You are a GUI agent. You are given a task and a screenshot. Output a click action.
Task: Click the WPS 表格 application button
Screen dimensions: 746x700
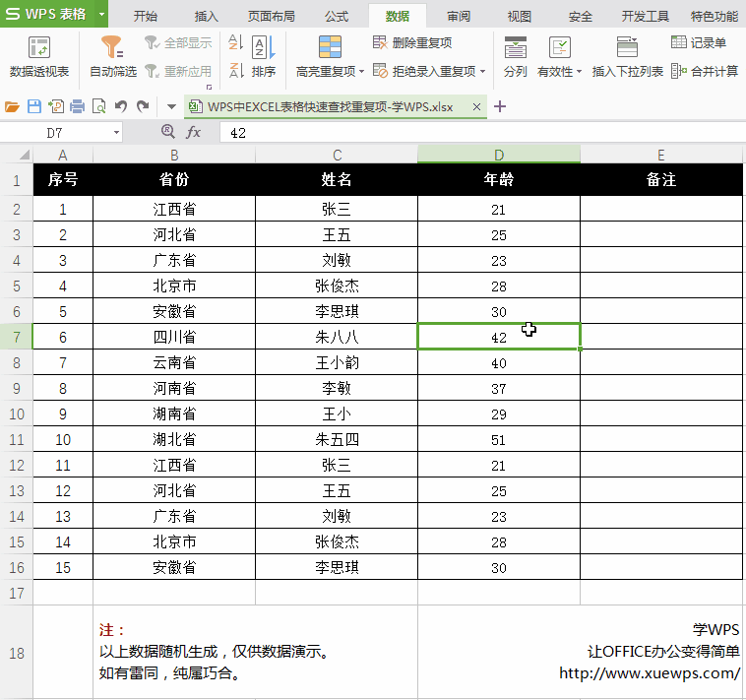tap(46, 14)
